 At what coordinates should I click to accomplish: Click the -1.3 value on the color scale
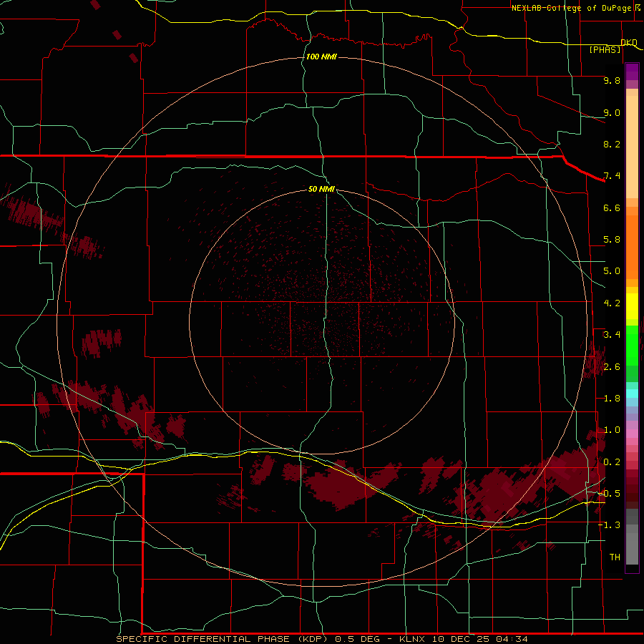click(x=609, y=525)
